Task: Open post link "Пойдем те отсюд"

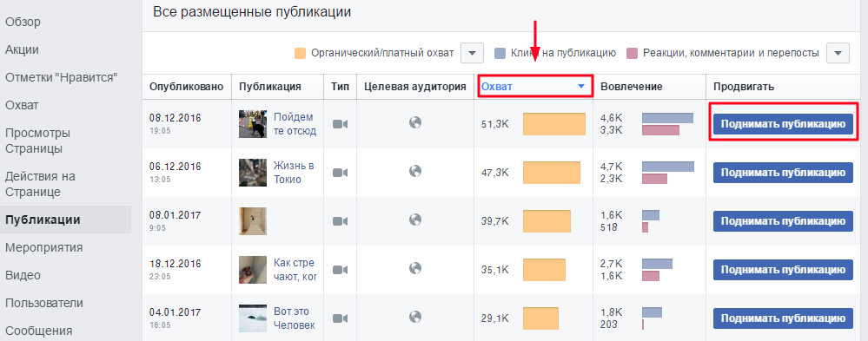Action: coord(295,124)
